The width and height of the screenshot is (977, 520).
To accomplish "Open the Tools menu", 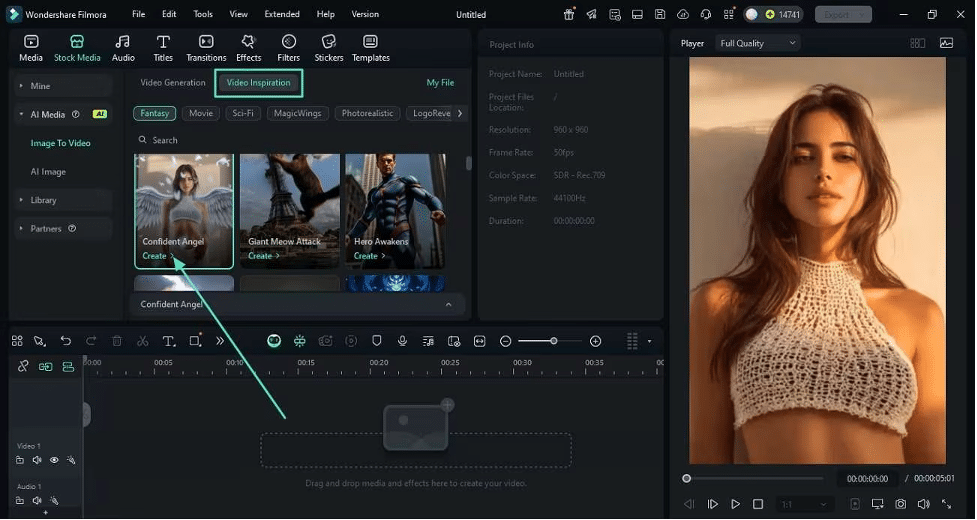I will (203, 14).
